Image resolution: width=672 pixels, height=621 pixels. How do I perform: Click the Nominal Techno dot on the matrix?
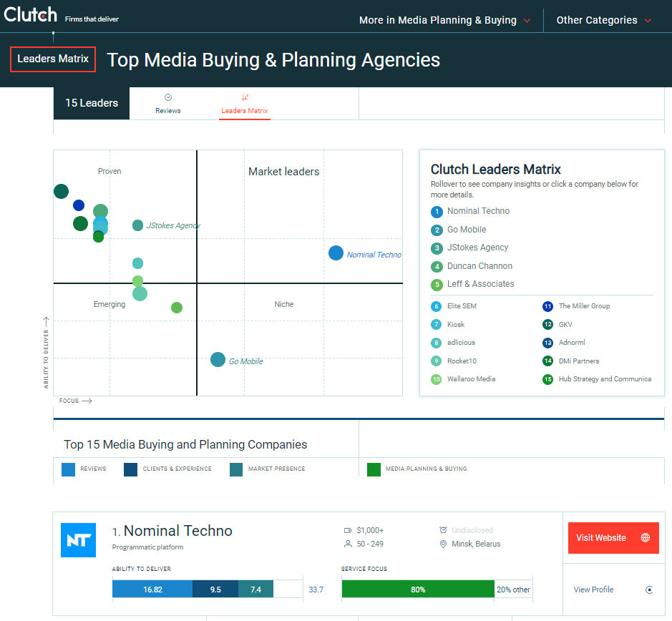click(336, 253)
